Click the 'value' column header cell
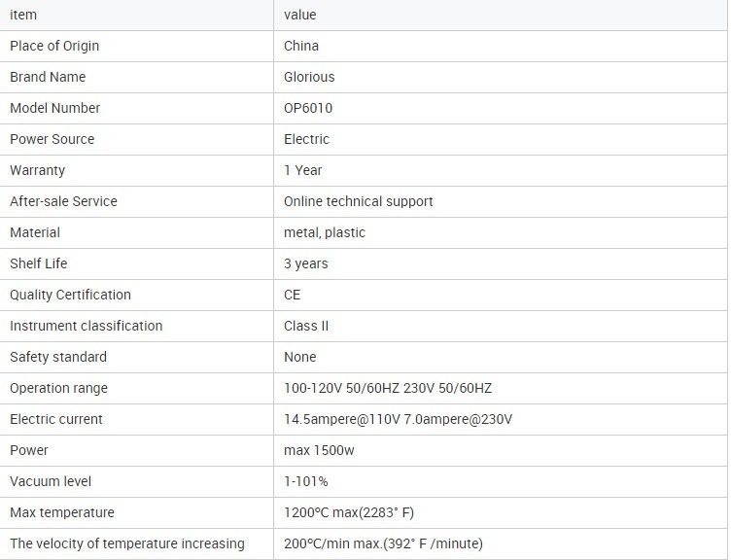 [x=300, y=15]
